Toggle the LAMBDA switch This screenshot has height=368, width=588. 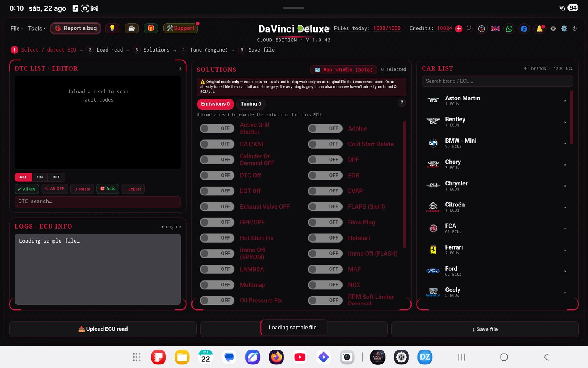coord(217,269)
